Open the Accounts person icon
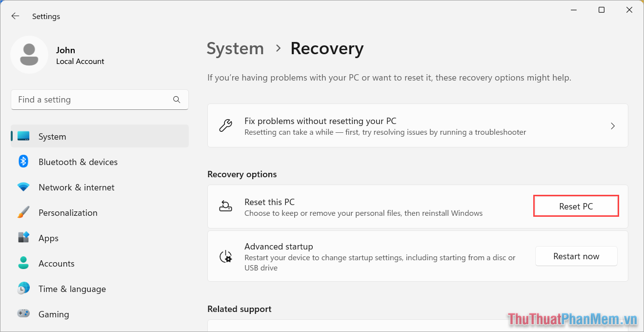Image resolution: width=644 pixels, height=332 pixels. (23, 263)
